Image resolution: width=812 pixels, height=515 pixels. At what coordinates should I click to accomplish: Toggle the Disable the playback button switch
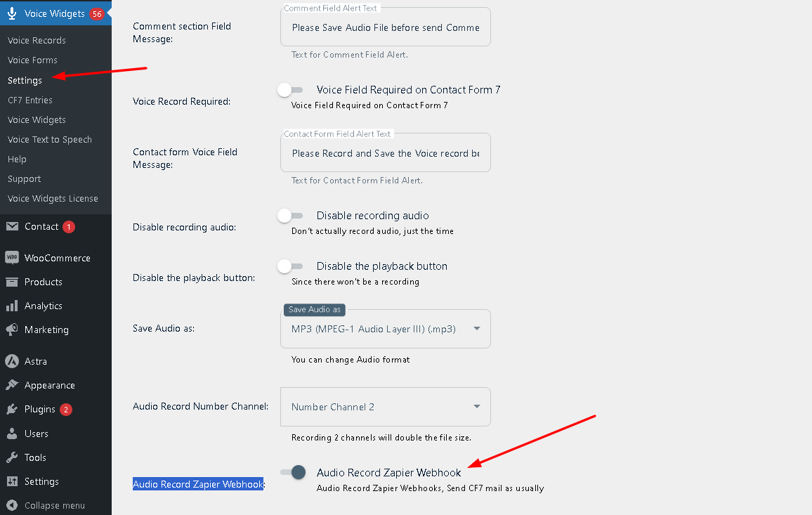click(291, 266)
